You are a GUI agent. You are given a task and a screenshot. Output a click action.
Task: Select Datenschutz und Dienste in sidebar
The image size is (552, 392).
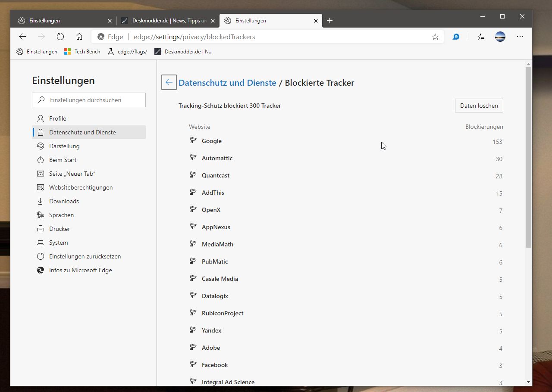coord(89,132)
